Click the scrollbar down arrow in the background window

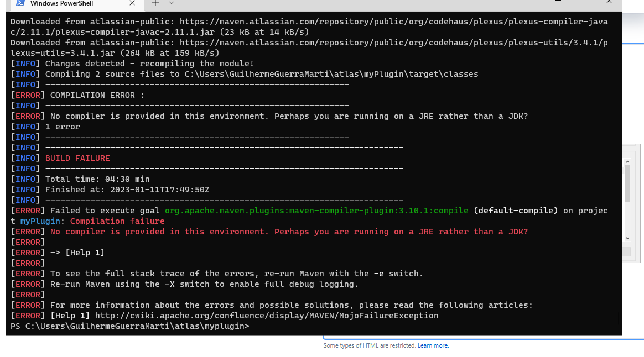pyautogui.click(x=627, y=237)
